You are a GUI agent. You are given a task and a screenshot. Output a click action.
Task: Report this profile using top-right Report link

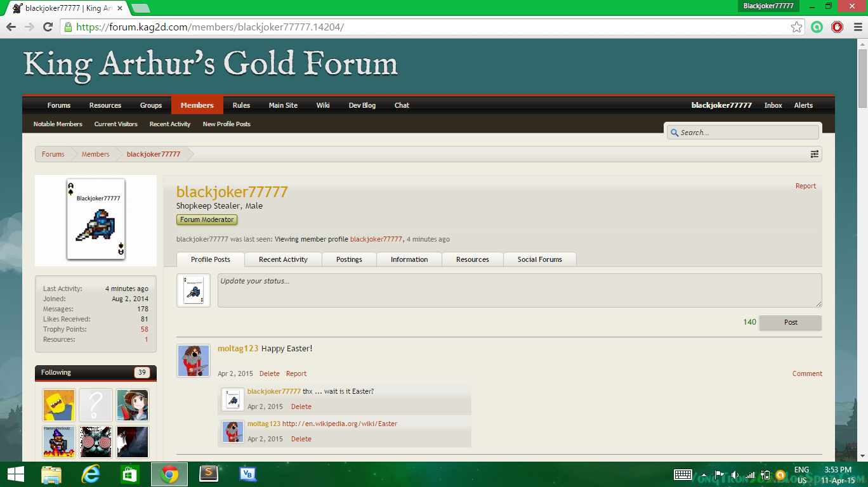(806, 186)
